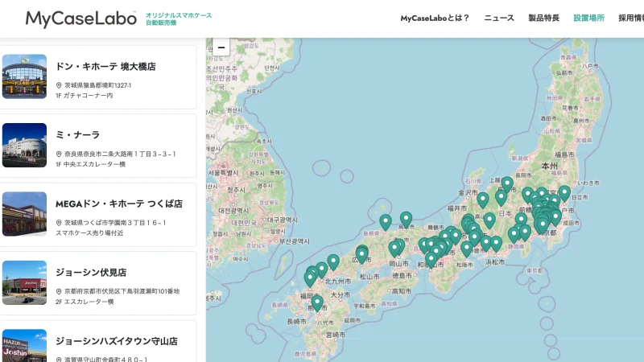The height and width of the screenshot is (362, 644).
Task: Click the 茨城県つくば市学園南３丁目１６−１ address
Action: (115, 223)
